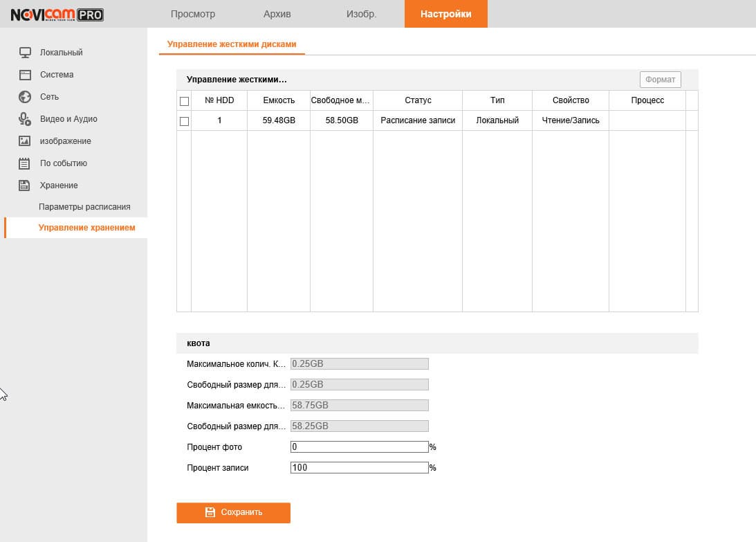Check the box for HDD number 1
Image resolution: width=756 pixels, height=542 pixels.
184,121
